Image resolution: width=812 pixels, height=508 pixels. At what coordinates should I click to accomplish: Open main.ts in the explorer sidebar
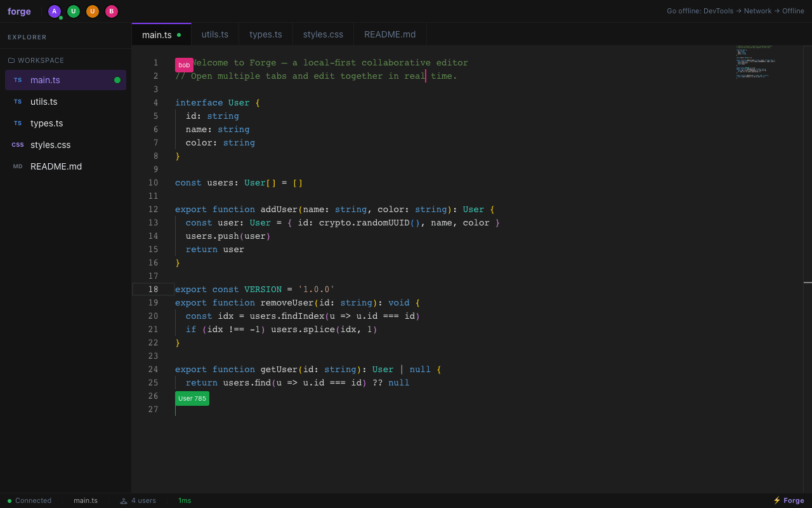(x=65, y=80)
